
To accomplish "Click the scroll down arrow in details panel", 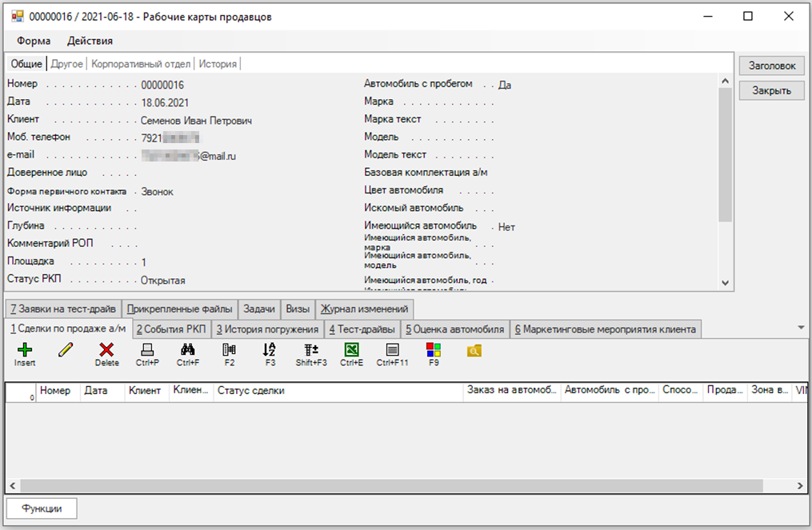I will pos(725,283).
